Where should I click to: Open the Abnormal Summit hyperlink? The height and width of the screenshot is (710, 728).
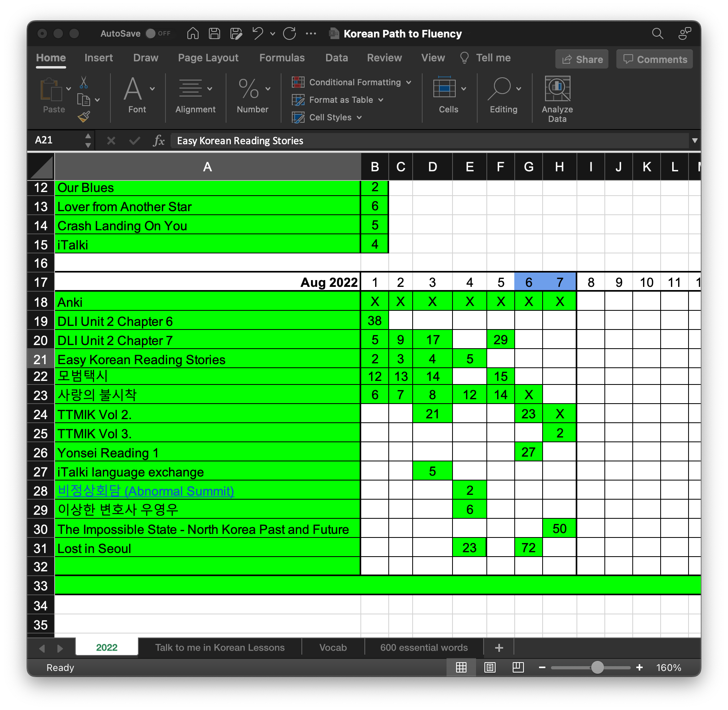[146, 491]
